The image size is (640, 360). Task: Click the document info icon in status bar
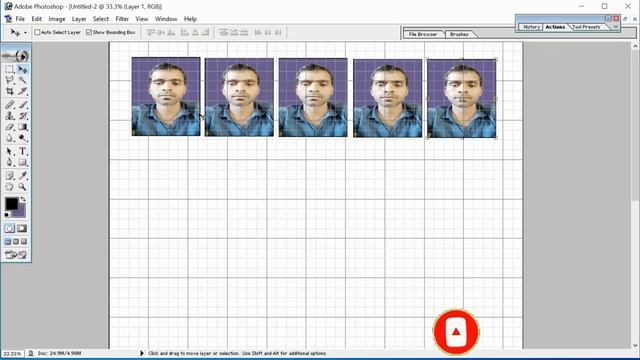tap(31, 353)
